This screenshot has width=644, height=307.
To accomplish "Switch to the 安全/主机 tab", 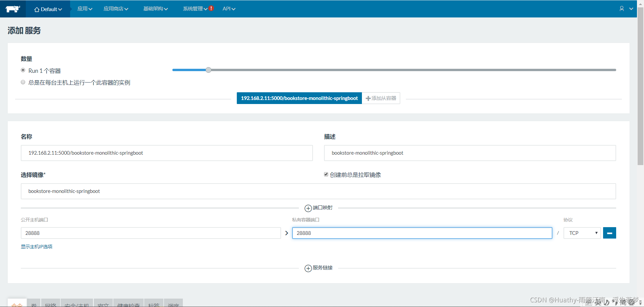I will 77,303.
